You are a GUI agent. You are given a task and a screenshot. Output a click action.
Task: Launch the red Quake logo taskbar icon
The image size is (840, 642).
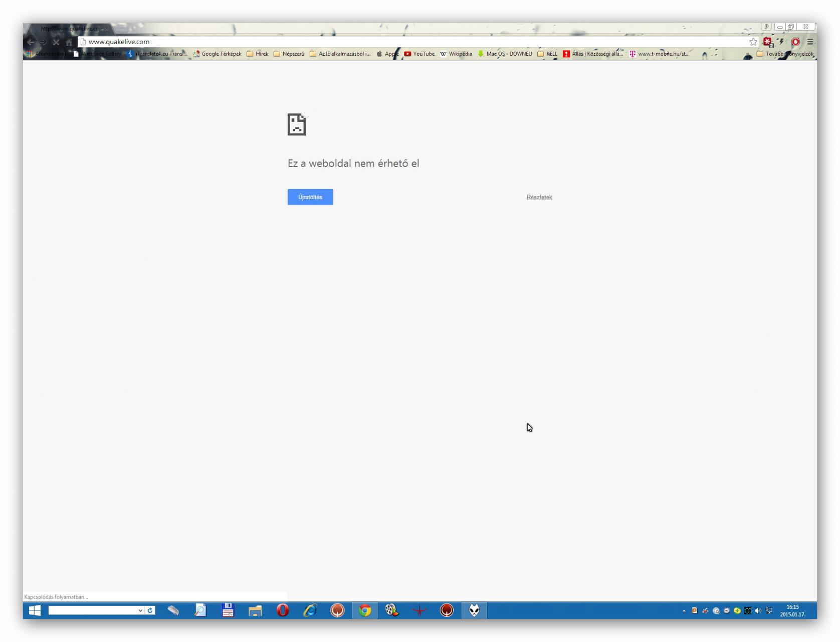(419, 610)
